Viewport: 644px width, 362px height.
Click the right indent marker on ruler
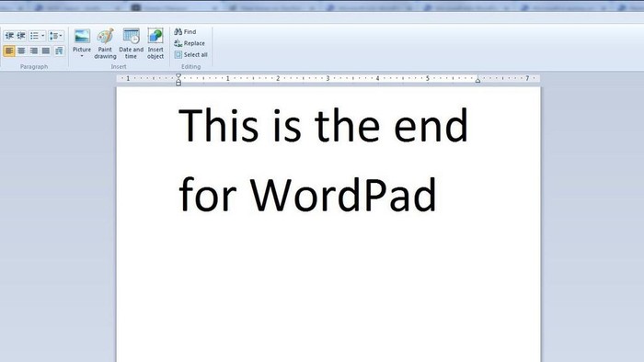[x=477, y=80]
